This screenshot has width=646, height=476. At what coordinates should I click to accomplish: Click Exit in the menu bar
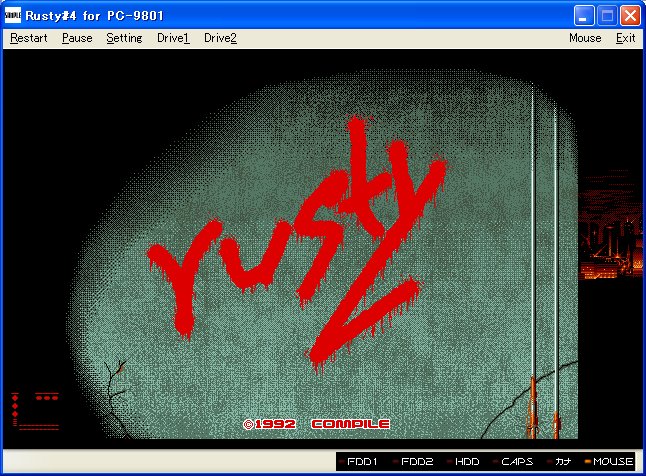pyautogui.click(x=625, y=38)
